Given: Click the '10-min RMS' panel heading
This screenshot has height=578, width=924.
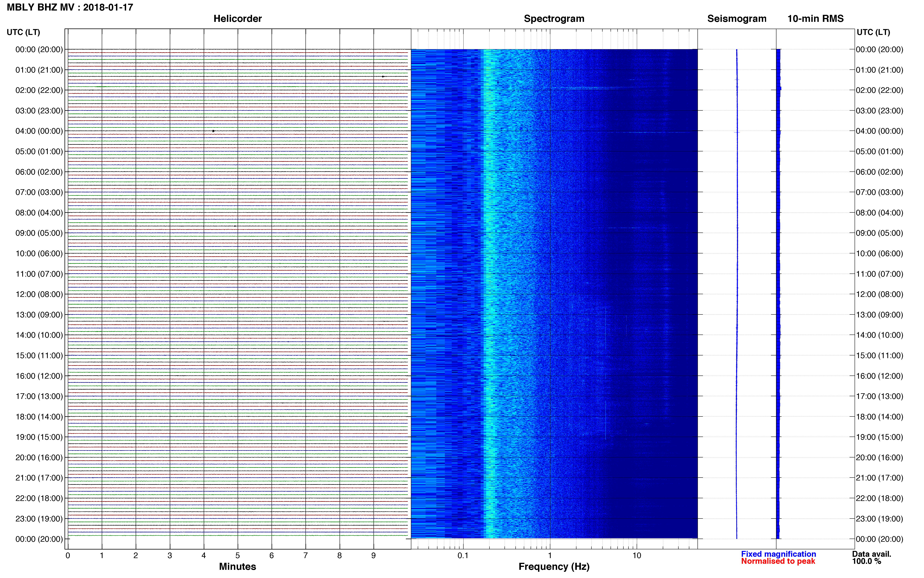Looking at the screenshot, I should coord(816,19).
